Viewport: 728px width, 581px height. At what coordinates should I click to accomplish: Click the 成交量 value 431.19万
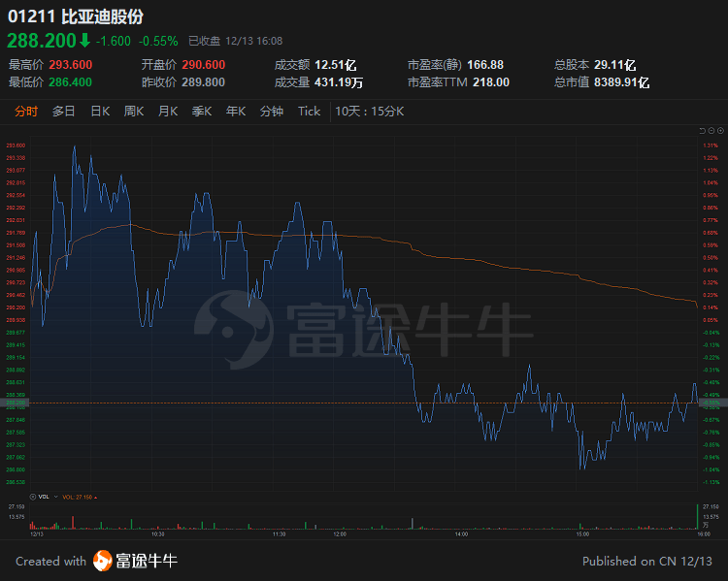[x=339, y=82]
